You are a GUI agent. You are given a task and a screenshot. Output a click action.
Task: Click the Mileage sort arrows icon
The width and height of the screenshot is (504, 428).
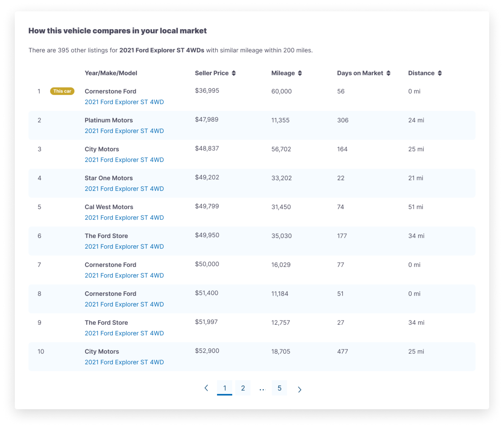click(300, 73)
